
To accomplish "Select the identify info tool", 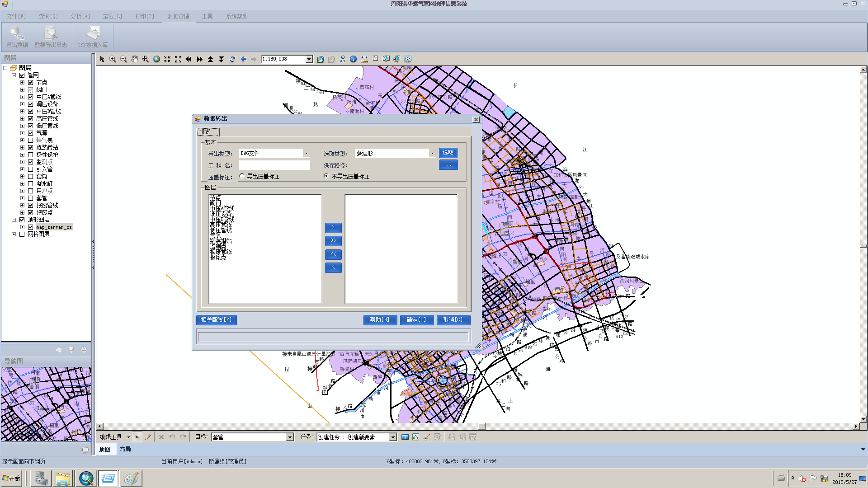I will tap(354, 59).
